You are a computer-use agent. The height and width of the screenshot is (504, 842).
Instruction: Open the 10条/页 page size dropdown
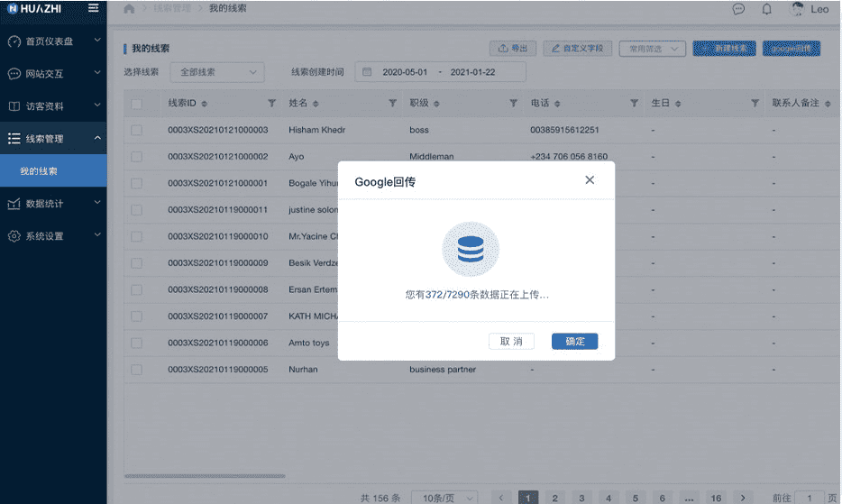444,498
